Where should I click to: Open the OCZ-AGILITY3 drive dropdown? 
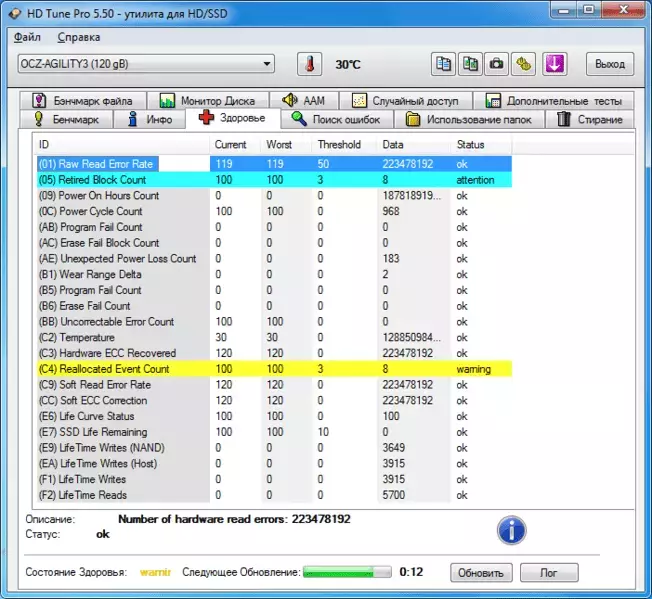coord(146,64)
